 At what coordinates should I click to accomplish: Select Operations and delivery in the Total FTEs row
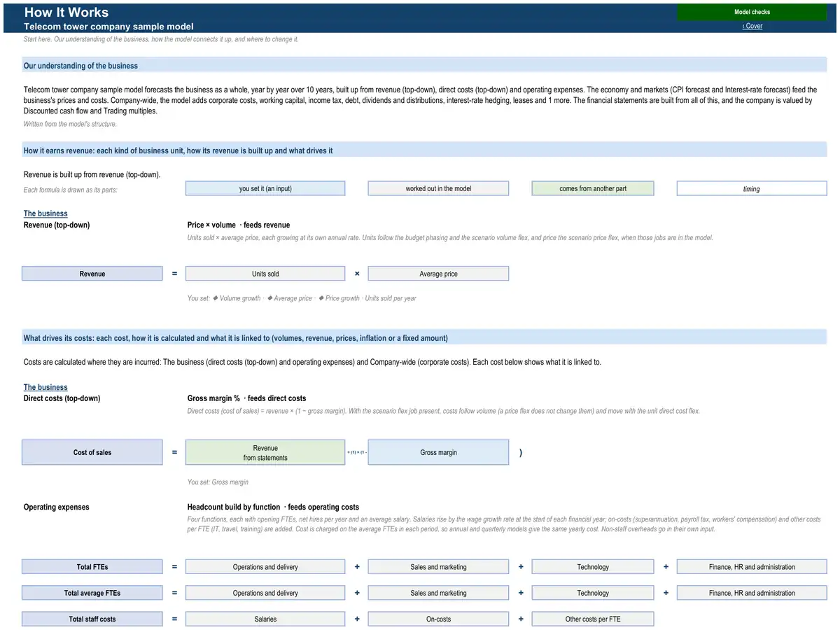(x=265, y=567)
